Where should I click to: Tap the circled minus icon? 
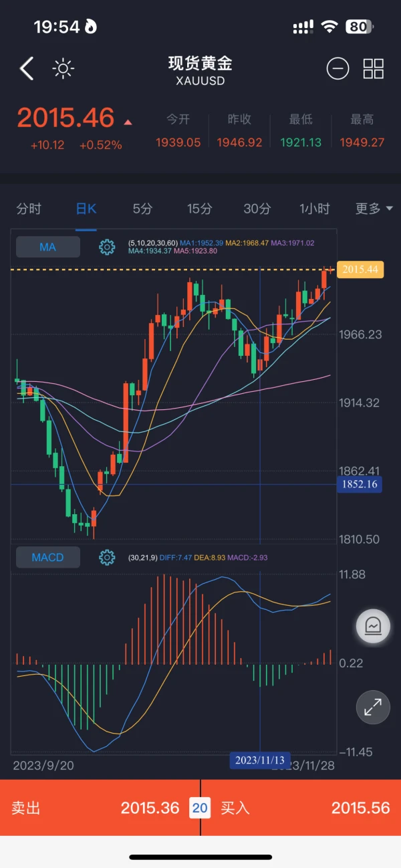click(x=338, y=69)
